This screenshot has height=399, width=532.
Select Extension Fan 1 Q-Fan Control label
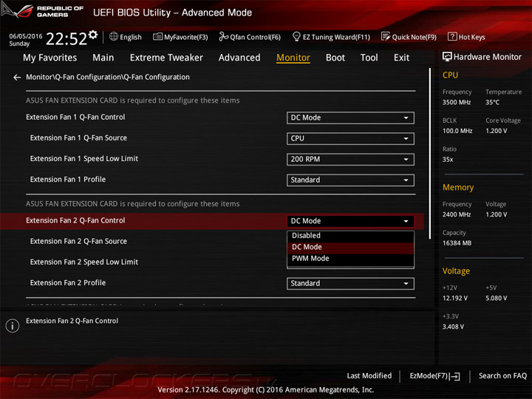point(75,117)
